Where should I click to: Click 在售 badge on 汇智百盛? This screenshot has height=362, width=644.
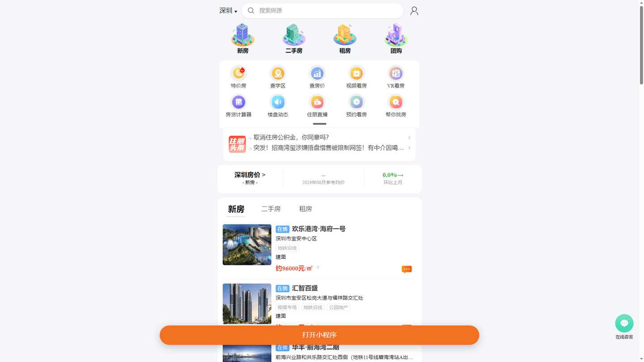point(283,289)
